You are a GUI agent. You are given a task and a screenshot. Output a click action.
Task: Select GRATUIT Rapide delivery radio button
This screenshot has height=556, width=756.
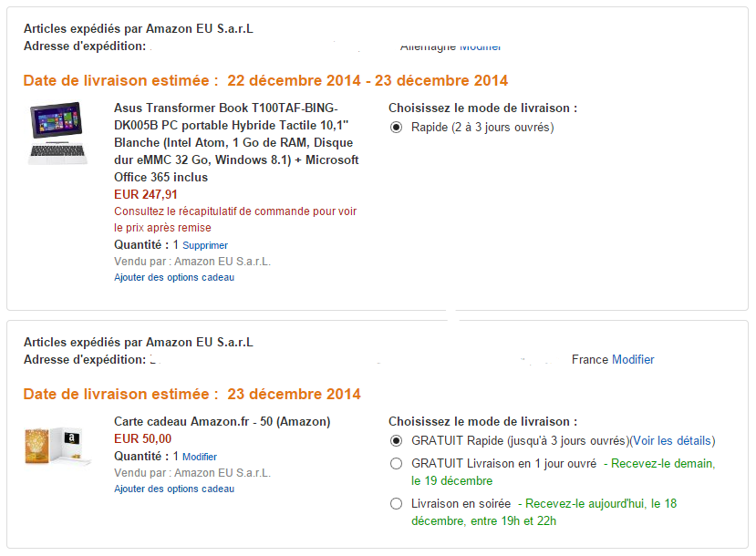click(x=397, y=441)
